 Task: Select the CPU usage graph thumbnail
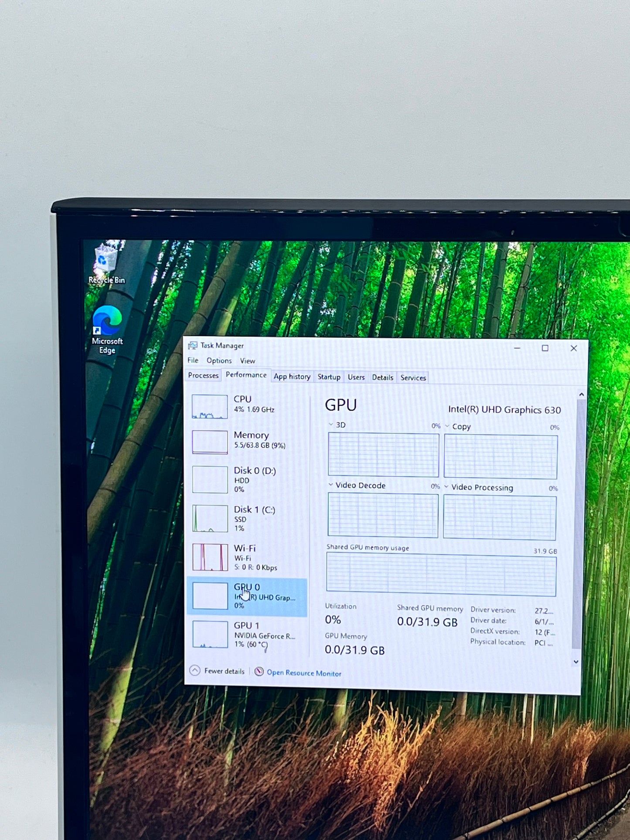tap(210, 406)
